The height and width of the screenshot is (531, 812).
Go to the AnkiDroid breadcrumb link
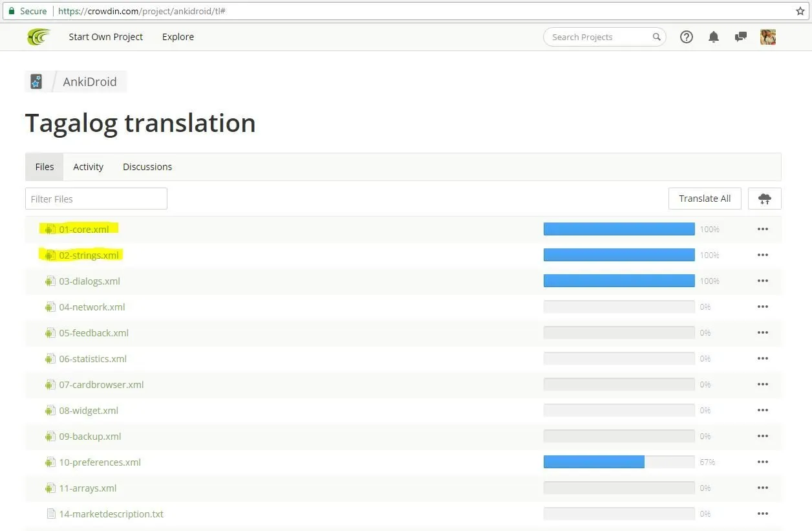click(x=90, y=81)
